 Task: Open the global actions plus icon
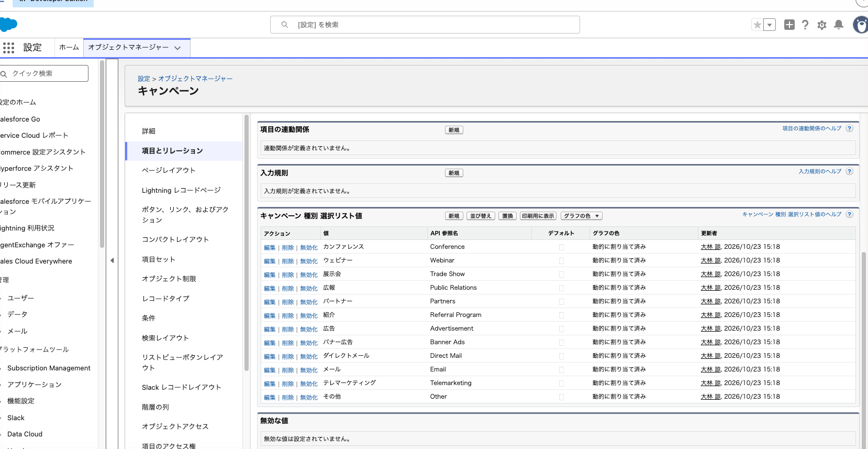tap(789, 25)
